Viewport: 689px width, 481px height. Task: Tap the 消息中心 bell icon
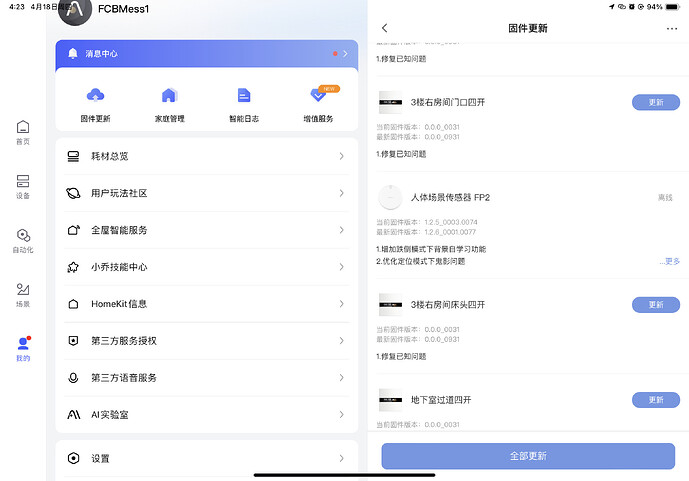click(x=73, y=53)
